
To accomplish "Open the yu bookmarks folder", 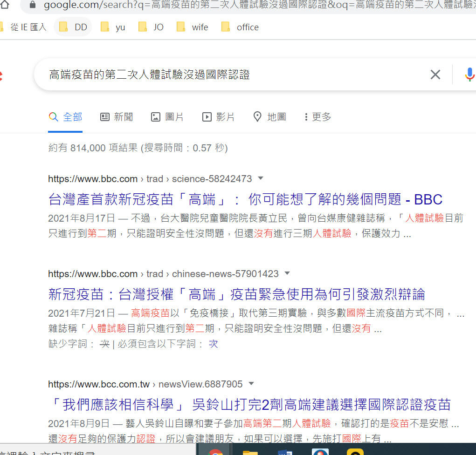I will pyautogui.click(x=113, y=27).
